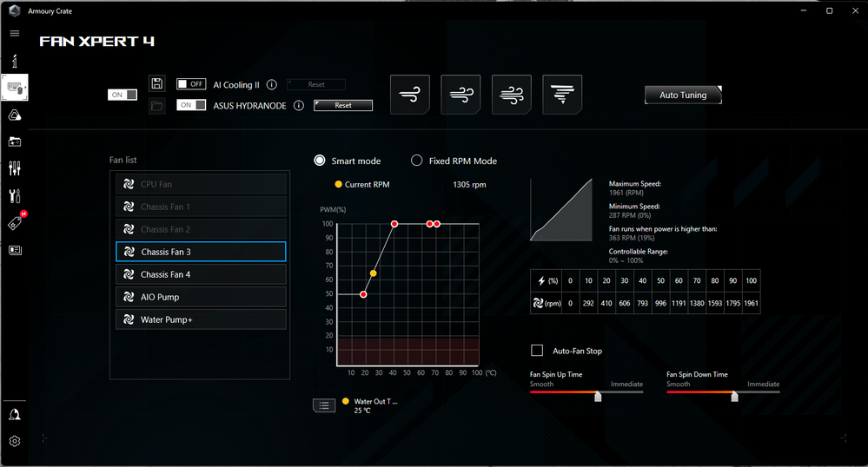The width and height of the screenshot is (868, 467).
Task: Click the save profile floppy disk icon
Action: (x=157, y=83)
